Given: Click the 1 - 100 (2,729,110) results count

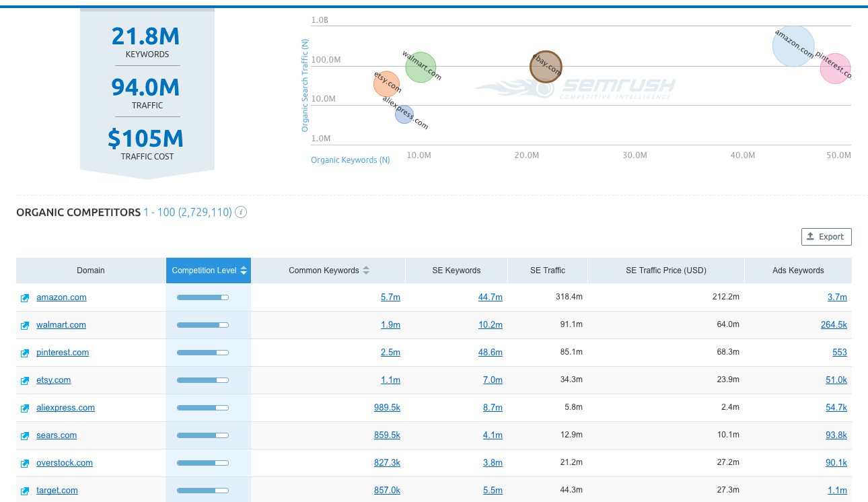Looking at the screenshot, I should pyautogui.click(x=188, y=212).
